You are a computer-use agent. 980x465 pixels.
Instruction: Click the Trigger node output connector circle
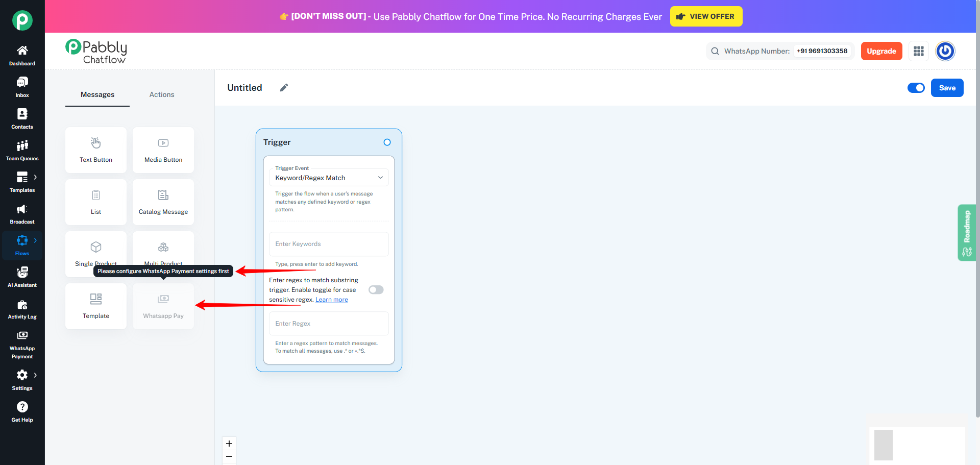pos(387,142)
